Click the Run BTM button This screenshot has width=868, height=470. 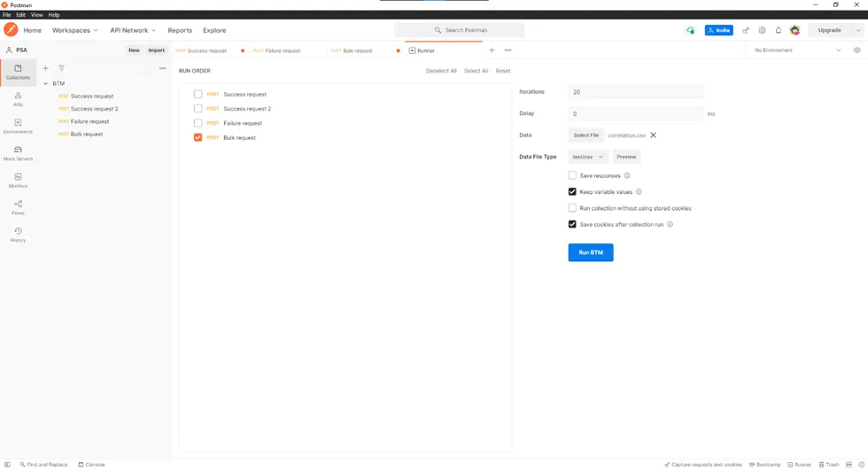591,252
